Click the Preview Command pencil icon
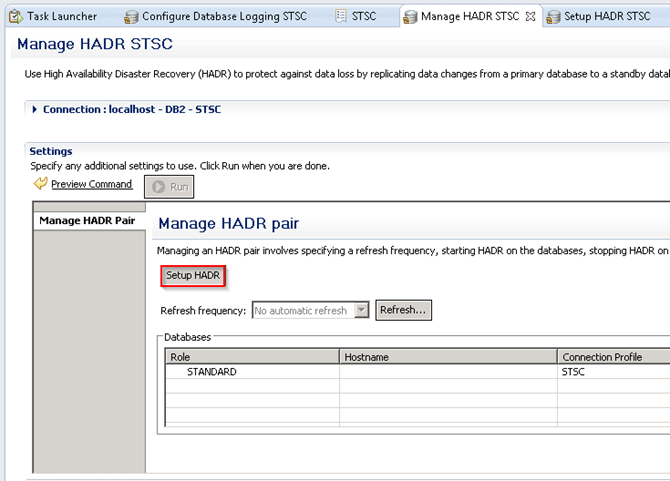Viewport: 670px width, 481px height. [x=40, y=185]
